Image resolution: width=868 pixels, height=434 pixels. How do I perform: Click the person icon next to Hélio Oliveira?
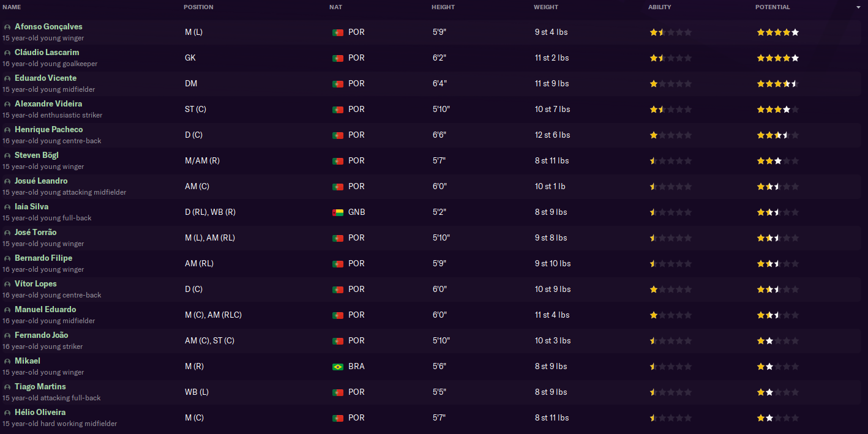(x=7, y=413)
